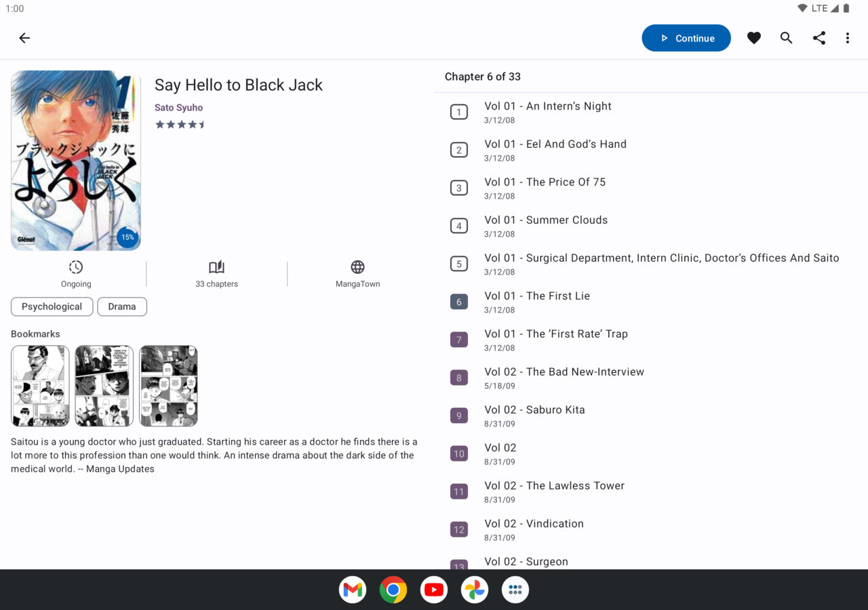Screen dimensions: 868x610
Task: Open author Sato Syuho link
Action: coord(178,108)
